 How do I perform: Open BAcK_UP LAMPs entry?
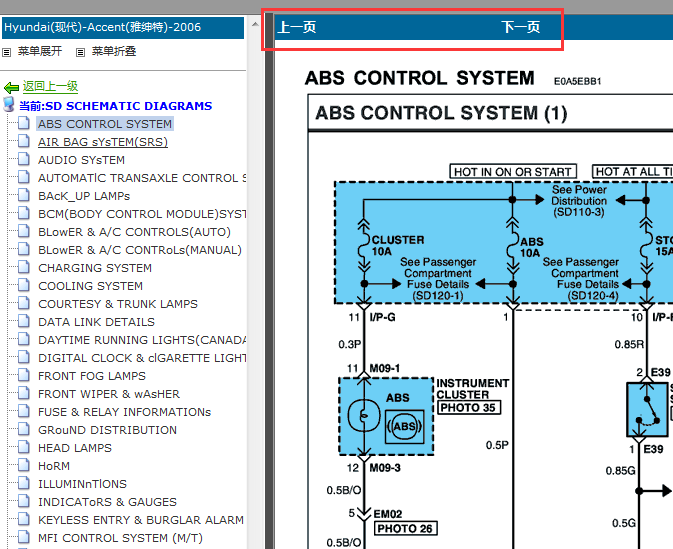[84, 196]
